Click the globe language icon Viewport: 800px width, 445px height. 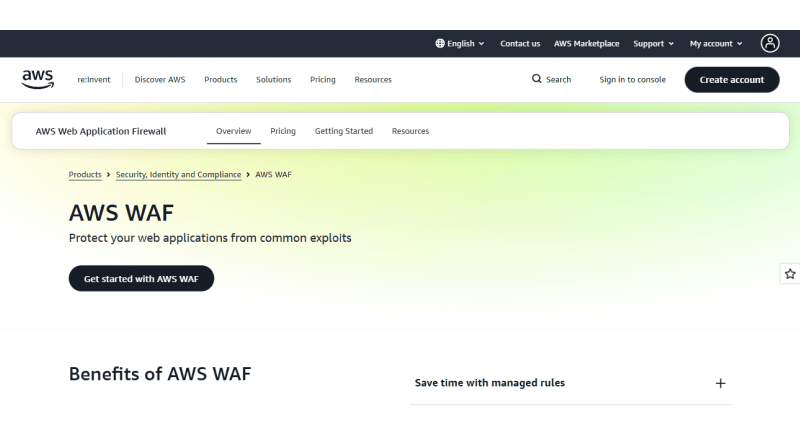(x=440, y=43)
